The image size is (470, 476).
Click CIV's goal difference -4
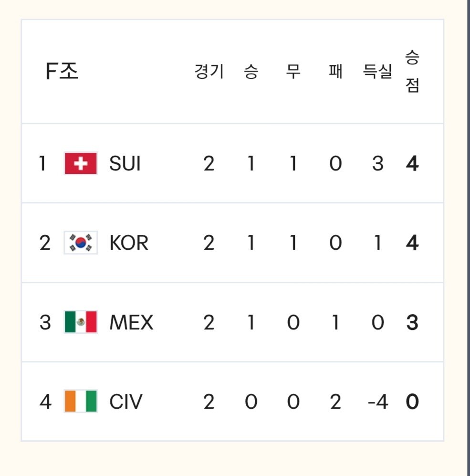point(377,402)
